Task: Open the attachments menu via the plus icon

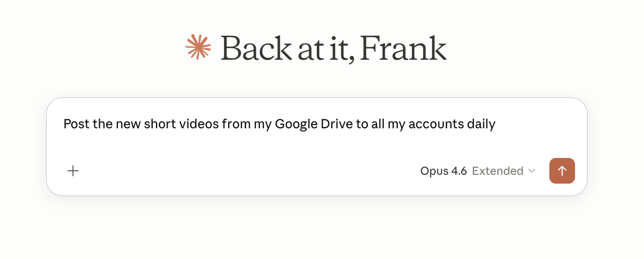Action: point(73,171)
